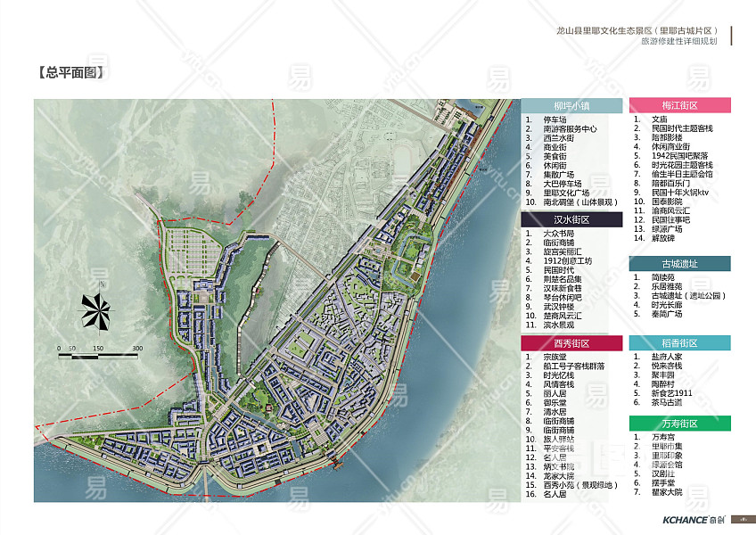This screenshot has height=535, width=756.
Task: Click the legend entry 南北碉堡（山体景观）
Action: point(580,202)
